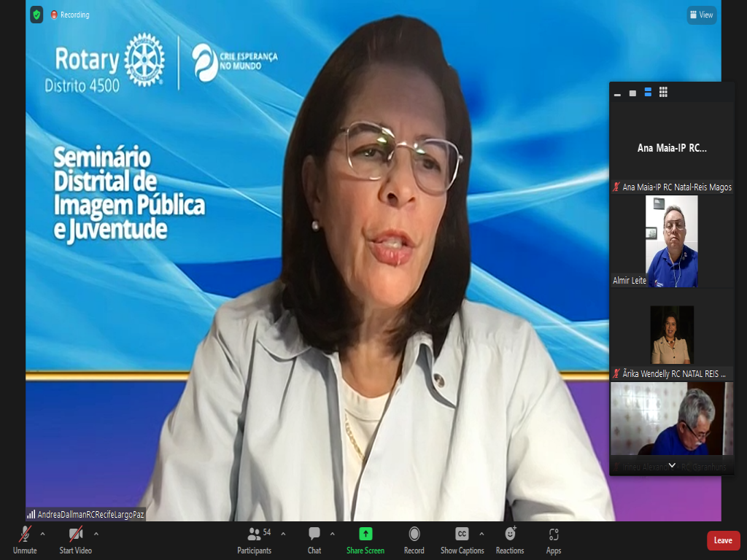
Task: Click the green encryption shield icon
Action: point(36,15)
